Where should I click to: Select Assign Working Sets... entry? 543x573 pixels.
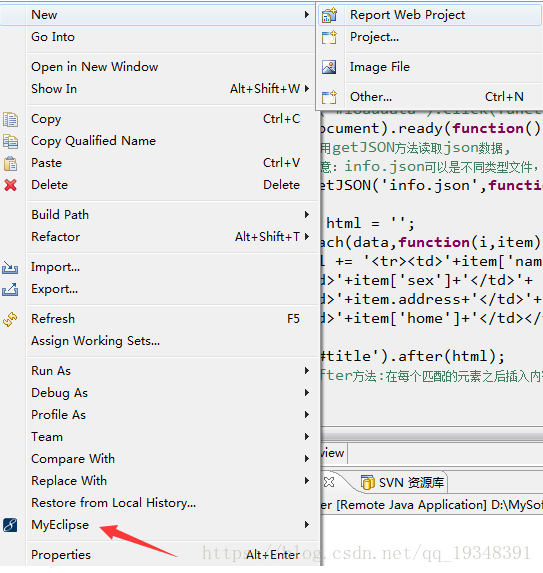click(159, 341)
